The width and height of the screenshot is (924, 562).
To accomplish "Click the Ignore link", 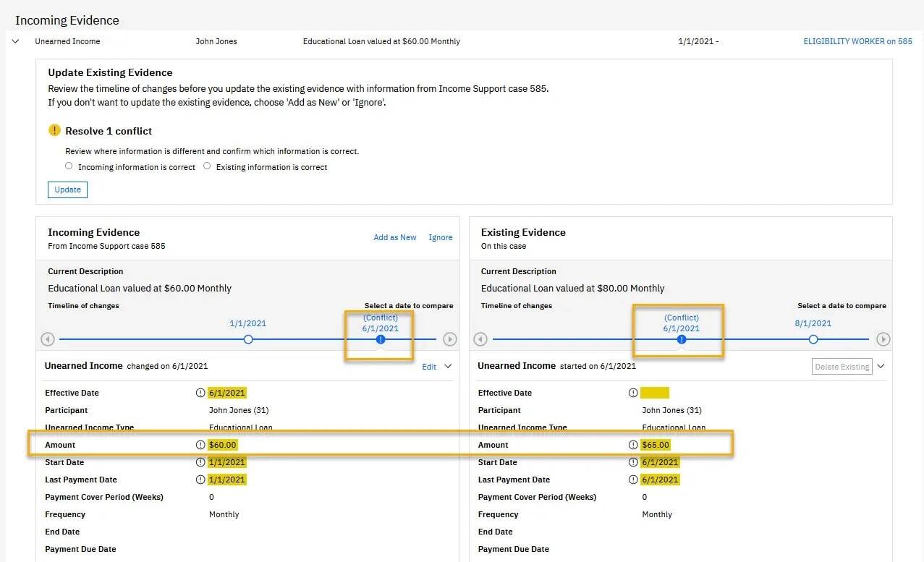I will pyautogui.click(x=441, y=237).
